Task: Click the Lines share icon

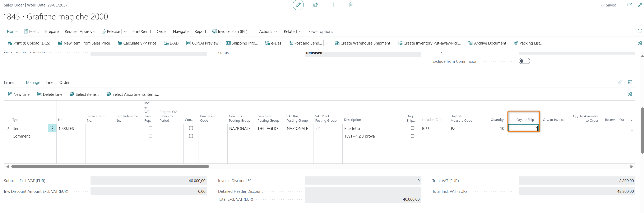Action: pos(620,82)
